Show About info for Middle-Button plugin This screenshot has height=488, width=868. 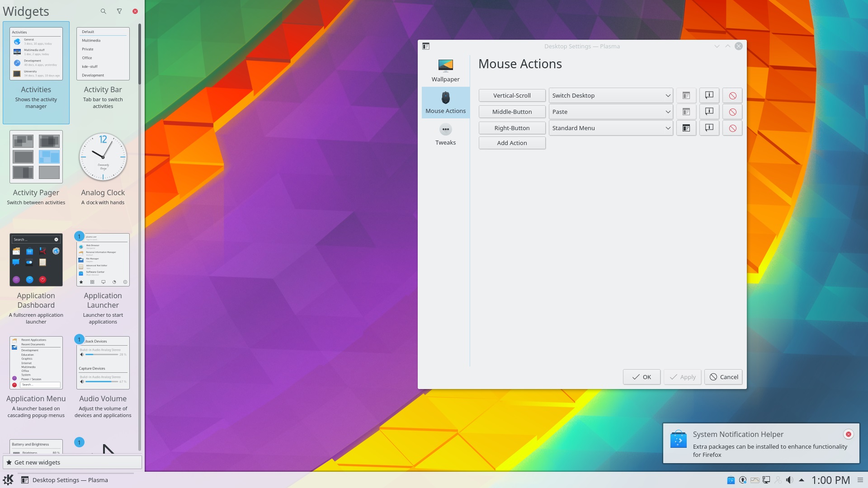coord(709,112)
